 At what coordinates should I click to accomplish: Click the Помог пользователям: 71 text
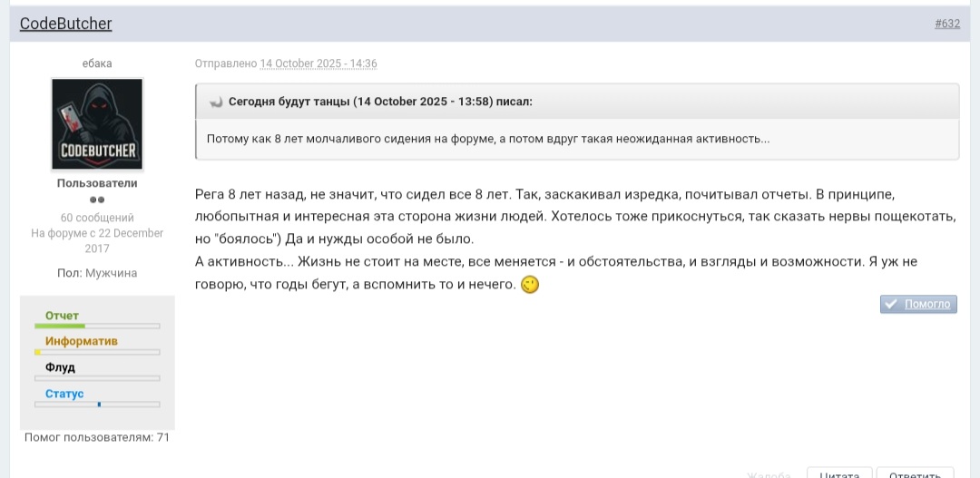(x=97, y=437)
